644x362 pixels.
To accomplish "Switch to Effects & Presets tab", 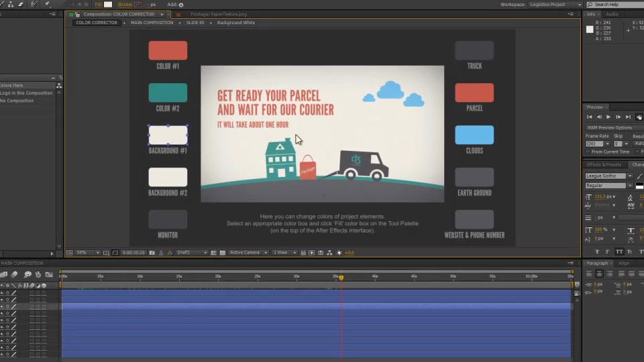I will 604,165.
